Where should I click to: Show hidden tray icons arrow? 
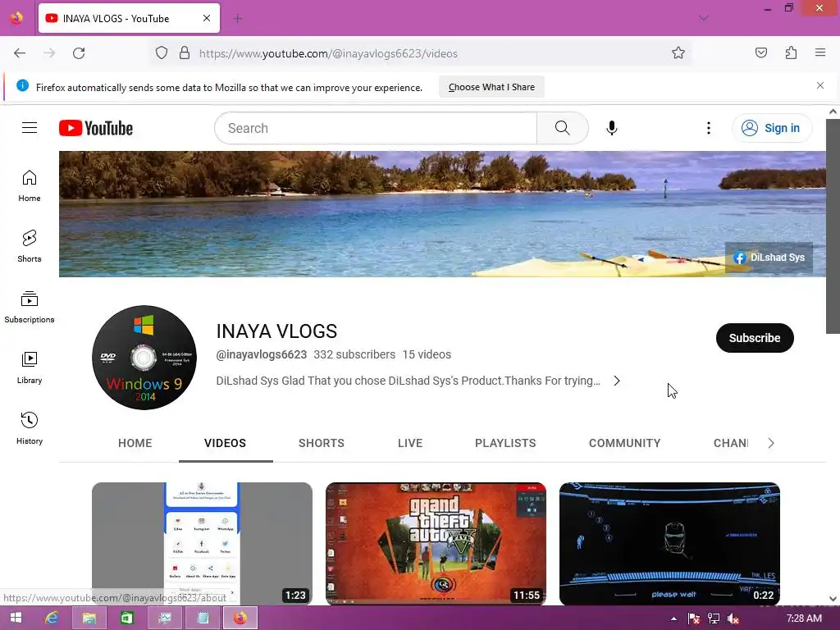pos(674,619)
